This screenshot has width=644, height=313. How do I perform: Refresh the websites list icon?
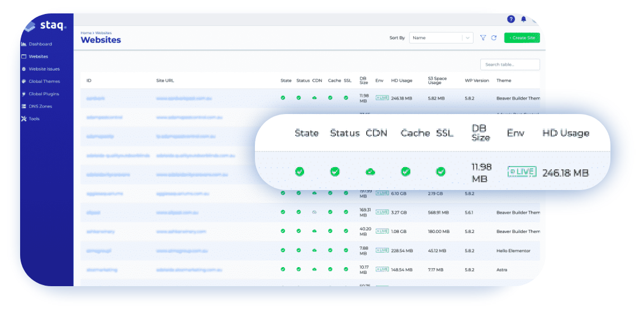pos(494,38)
